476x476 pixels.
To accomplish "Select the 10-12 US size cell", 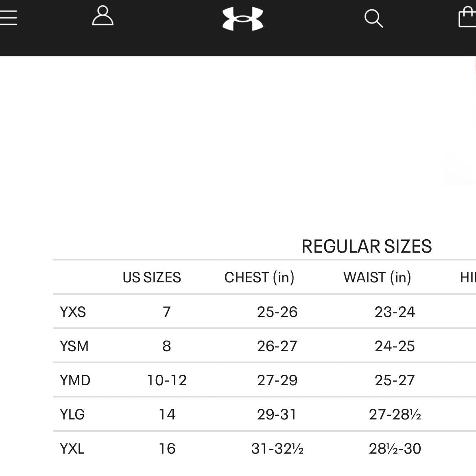I will [167, 380].
